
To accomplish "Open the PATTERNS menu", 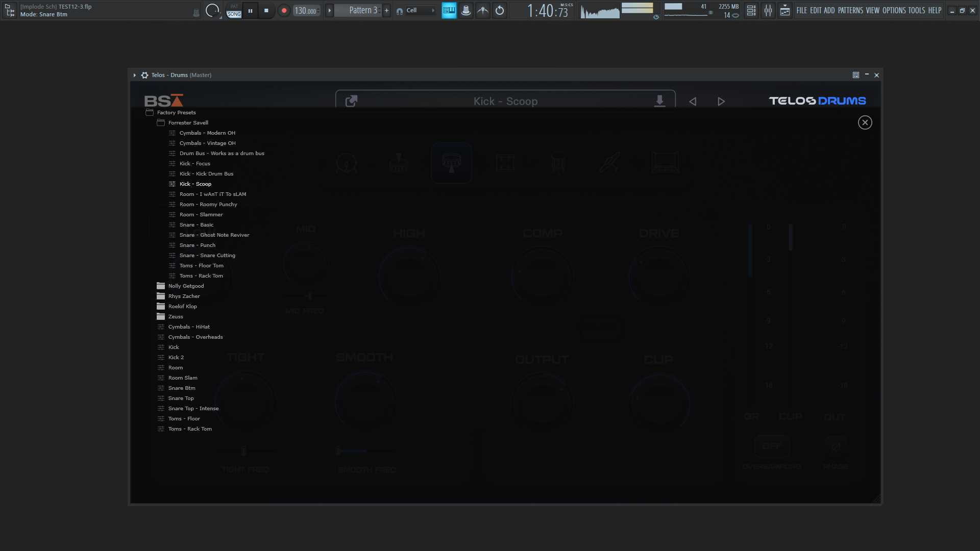I will coord(850,10).
